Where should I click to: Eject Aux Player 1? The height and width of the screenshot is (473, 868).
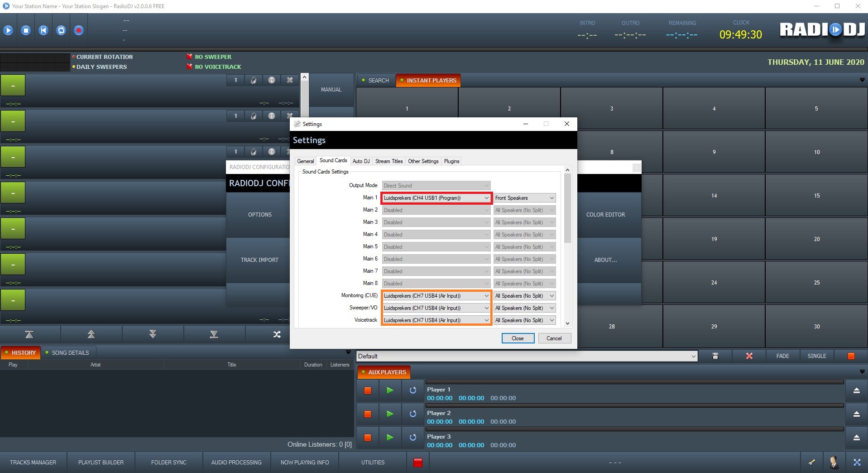(x=856, y=391)
